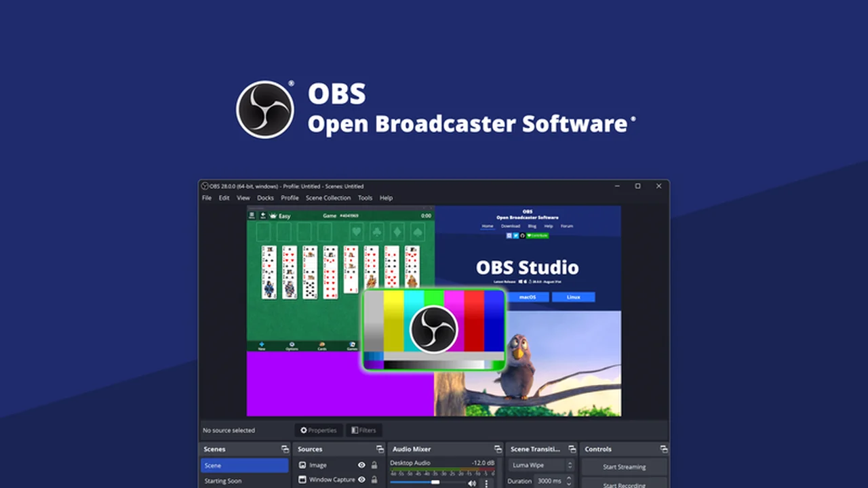Click the Filters button

coord(364,430)
